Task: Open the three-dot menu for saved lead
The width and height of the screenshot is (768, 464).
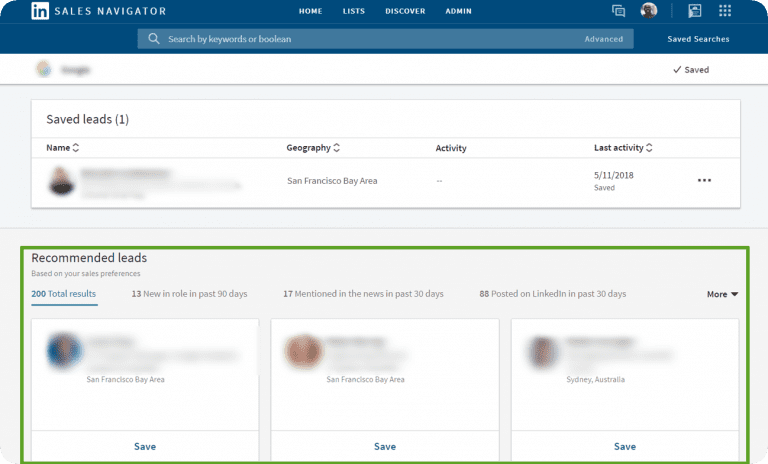Action: tap(704, 180)
